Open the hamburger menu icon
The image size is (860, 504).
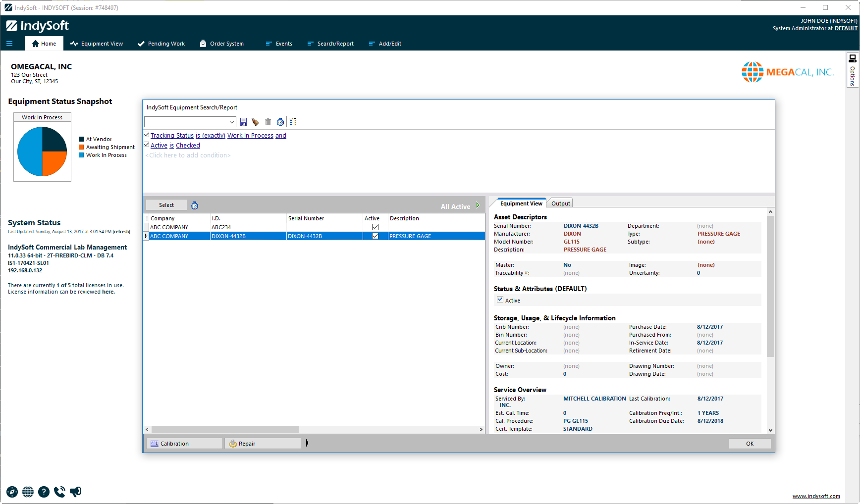point(9,44)
